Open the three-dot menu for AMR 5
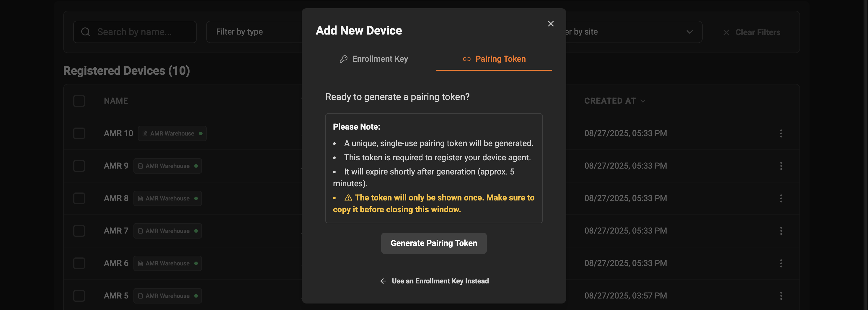868x310 pixels. (x=781, y=296)
